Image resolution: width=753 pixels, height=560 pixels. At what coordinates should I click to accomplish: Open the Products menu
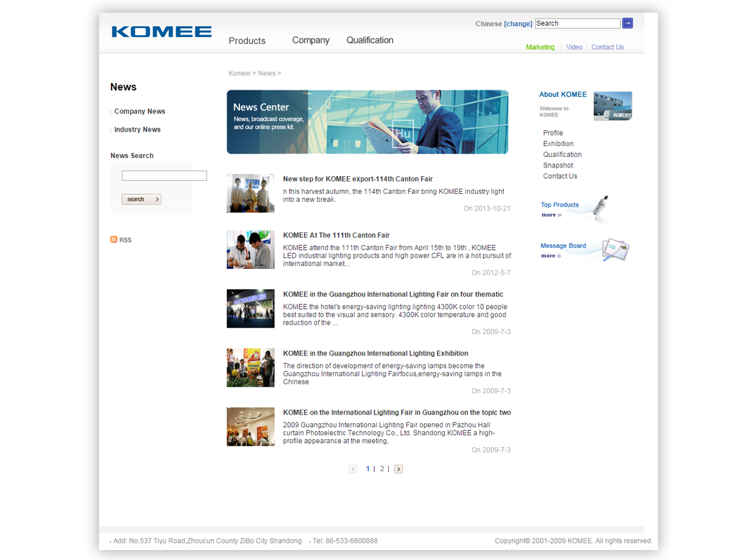247,41
